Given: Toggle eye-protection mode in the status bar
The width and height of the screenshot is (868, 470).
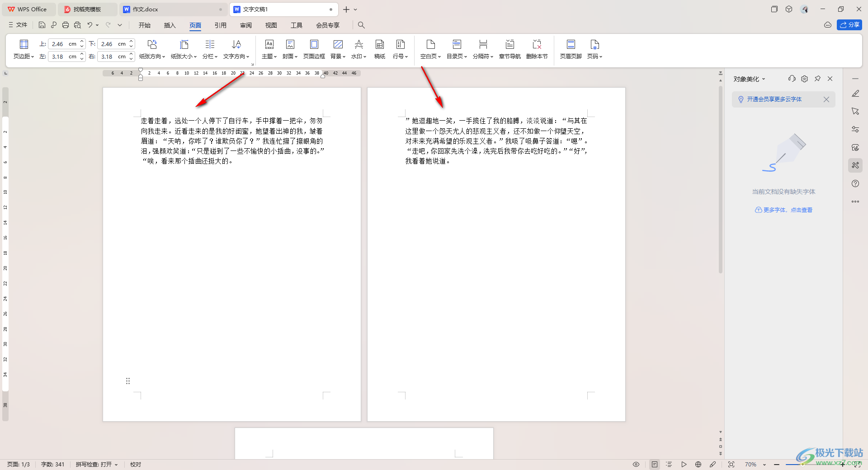Looking at the screenshot, I should (x=636, y=464).
